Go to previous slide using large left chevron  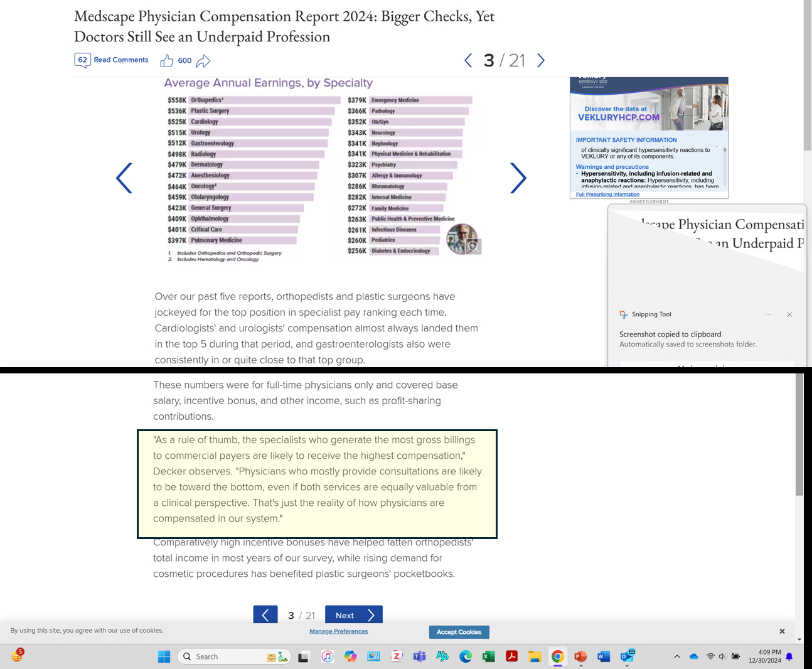point(124,178)
